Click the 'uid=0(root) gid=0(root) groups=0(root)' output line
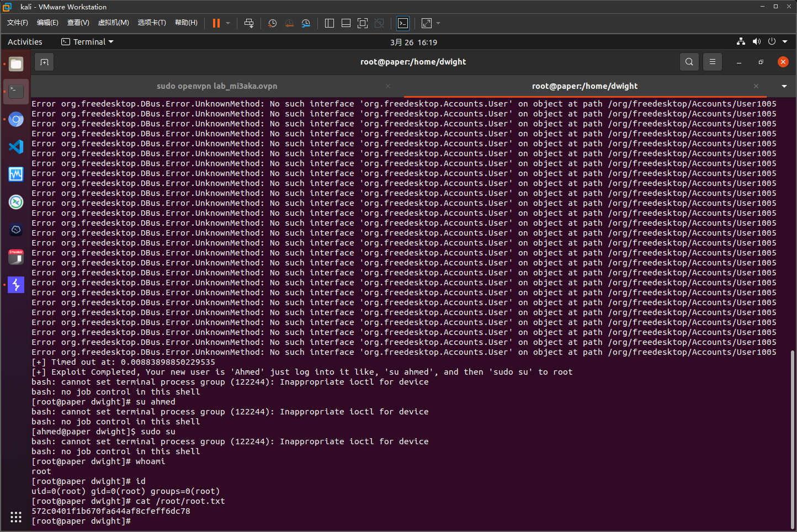This screenshot has height=532, width=797. pyautogui.click(x=126, y=491)
